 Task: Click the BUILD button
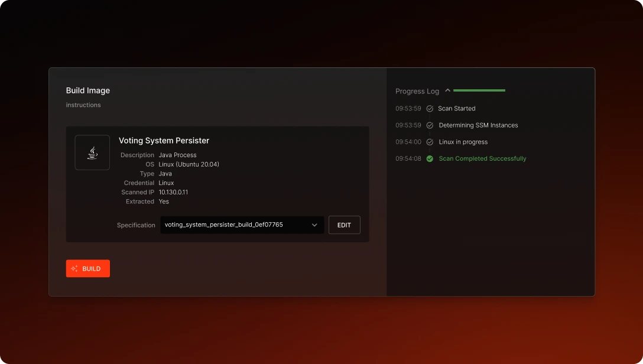87,268
